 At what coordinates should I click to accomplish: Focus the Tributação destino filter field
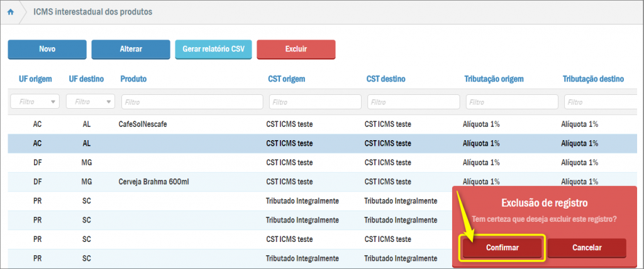pyautogui.click(x=602, y=102)
